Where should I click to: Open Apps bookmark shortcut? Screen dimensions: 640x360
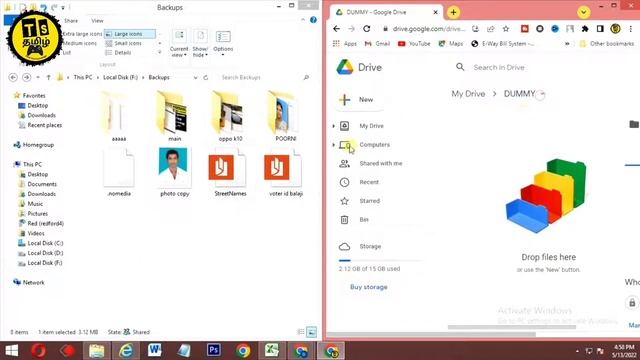point(345,44)
